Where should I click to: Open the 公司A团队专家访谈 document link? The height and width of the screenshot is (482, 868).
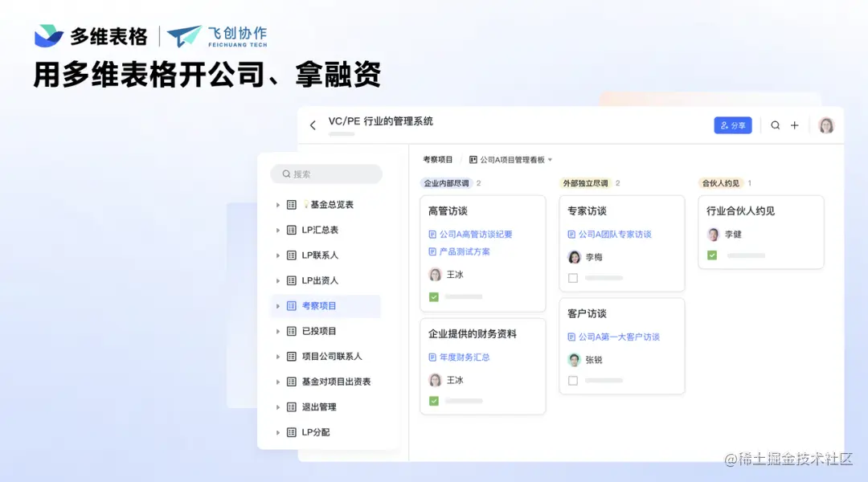pos(610,235)
